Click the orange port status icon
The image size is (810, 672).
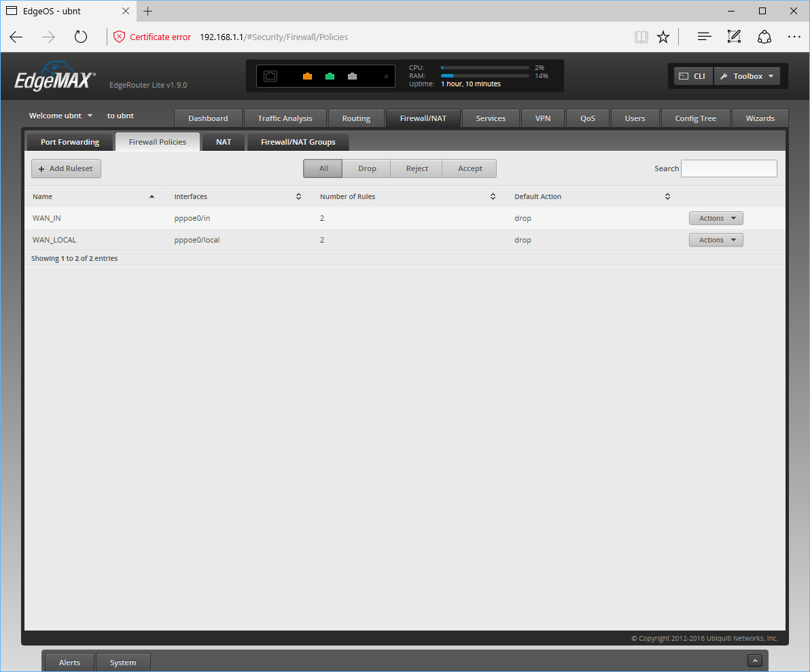click(x=307, y=77)
